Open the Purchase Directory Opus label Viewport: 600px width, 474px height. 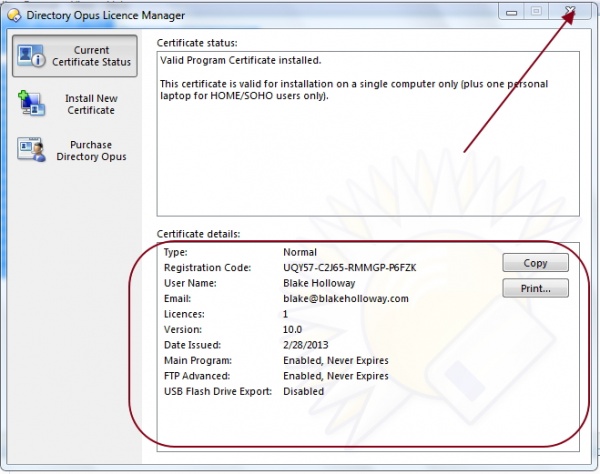pos(91,151)
